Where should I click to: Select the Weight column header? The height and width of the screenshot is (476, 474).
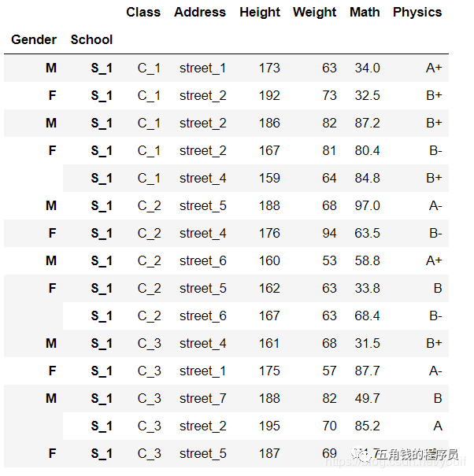(314, 13)
